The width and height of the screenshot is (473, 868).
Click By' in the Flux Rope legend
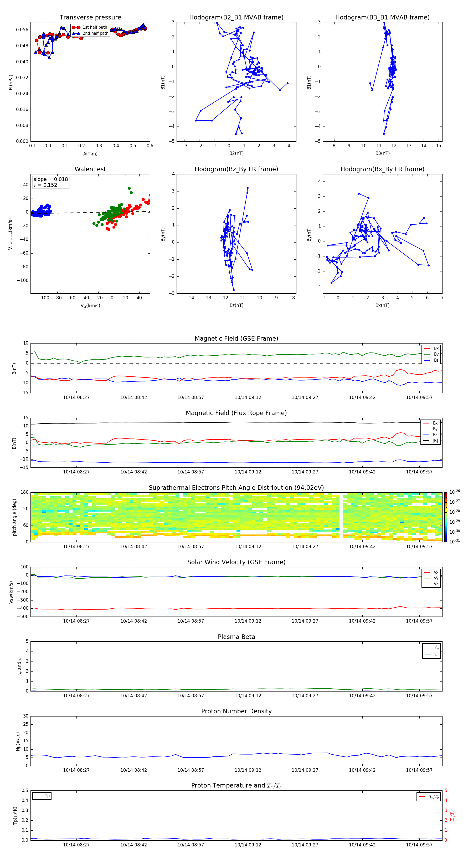tap(431, 429)
